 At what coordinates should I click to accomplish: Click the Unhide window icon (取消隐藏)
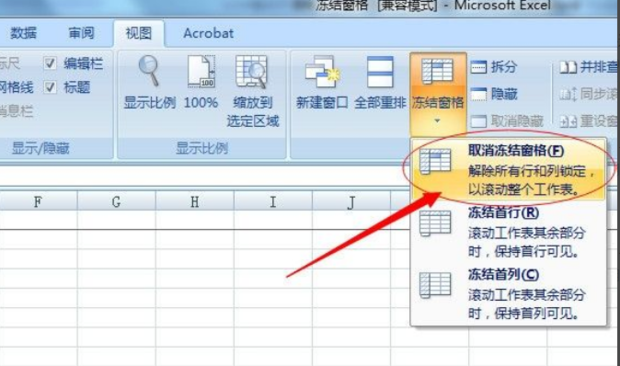click(479, 121)
